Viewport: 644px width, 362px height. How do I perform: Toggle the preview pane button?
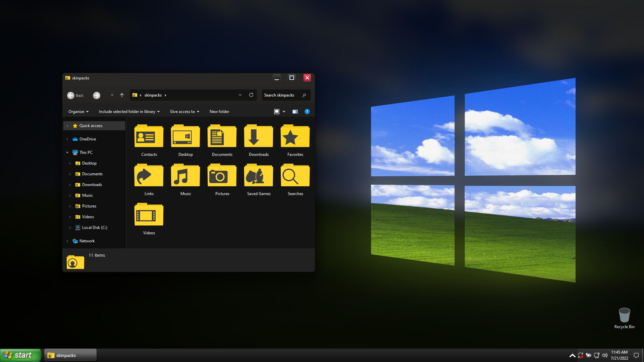[295, 112]
